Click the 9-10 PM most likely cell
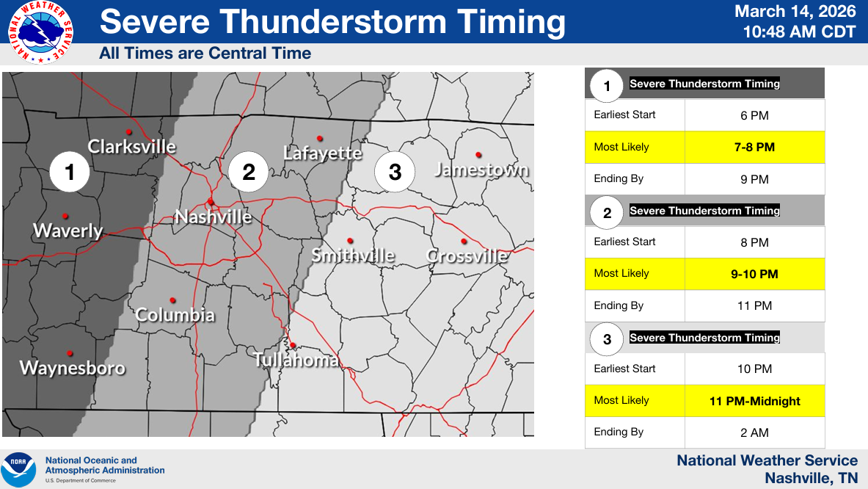868x489 pixels. [x=754, y=275]
